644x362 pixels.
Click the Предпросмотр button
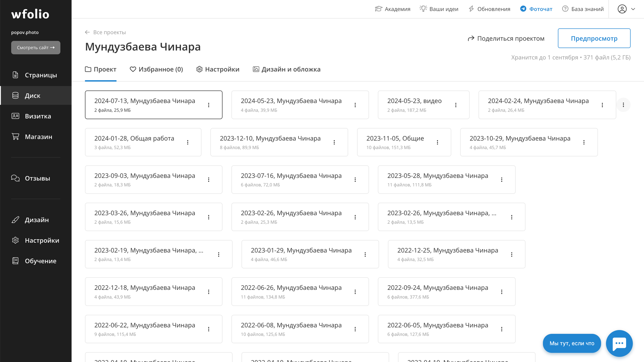(594, 38)
